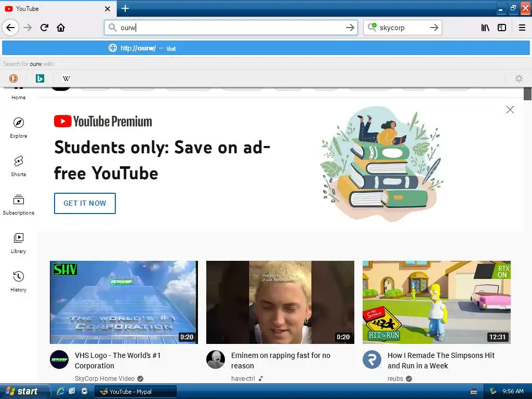This screenshot has height=399, width=532.
Task: Open YouTube Shorts in sidebar
Action: [18, 166]
